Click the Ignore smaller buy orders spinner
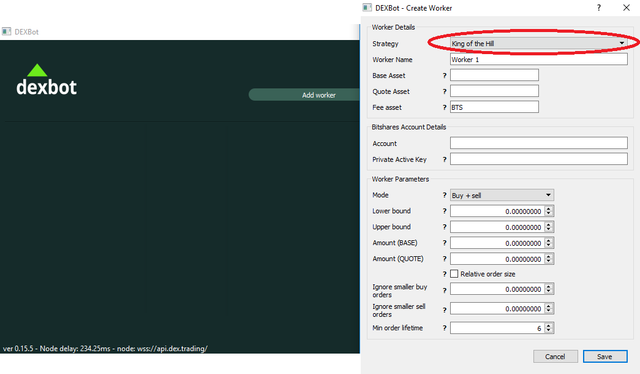640x374 pixels. pyautogui.click(x=549, y=289)
